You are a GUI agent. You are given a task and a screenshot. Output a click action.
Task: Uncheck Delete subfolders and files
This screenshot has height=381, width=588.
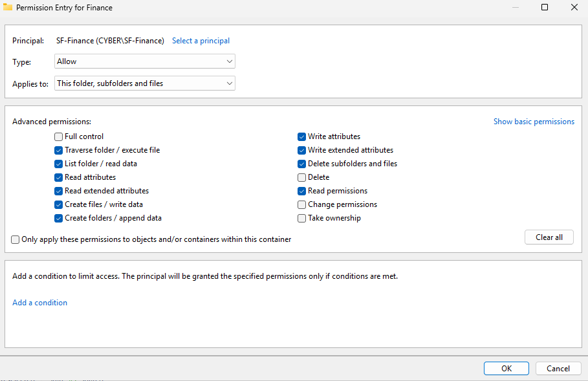click(302, 164)
